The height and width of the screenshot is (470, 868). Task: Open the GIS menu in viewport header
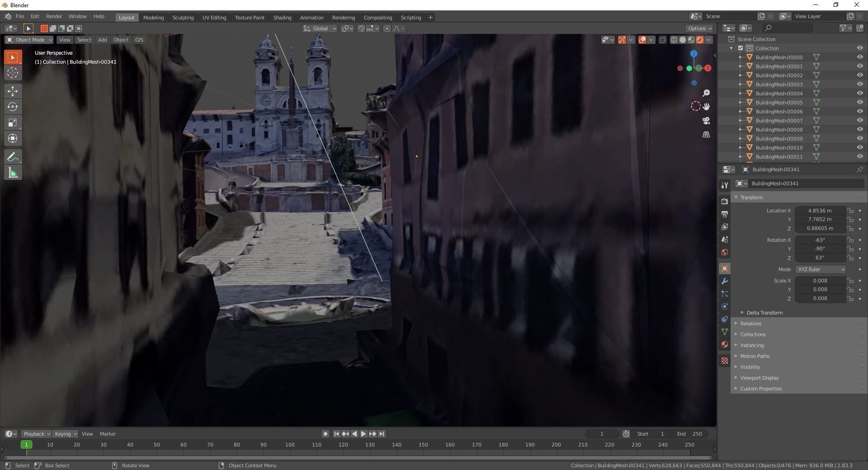click(x=139, y=40)
